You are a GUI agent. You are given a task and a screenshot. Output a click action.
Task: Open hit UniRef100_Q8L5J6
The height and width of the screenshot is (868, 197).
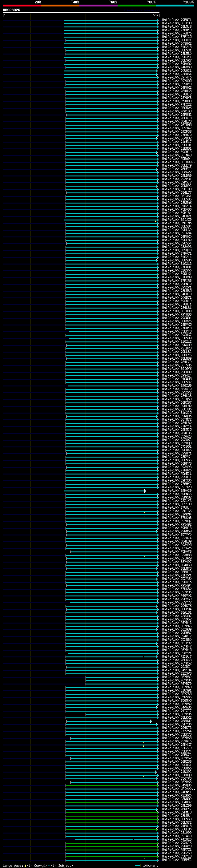coord(176,26)
